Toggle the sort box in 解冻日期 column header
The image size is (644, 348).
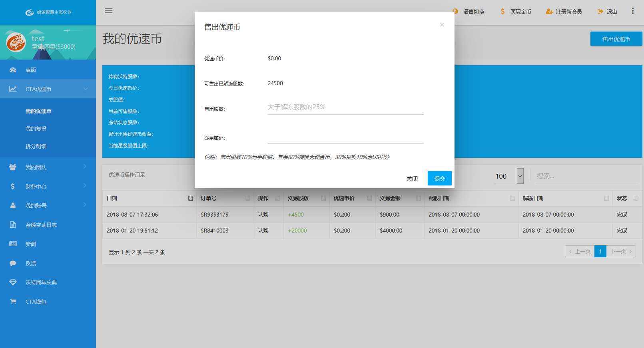coord(606,198)
